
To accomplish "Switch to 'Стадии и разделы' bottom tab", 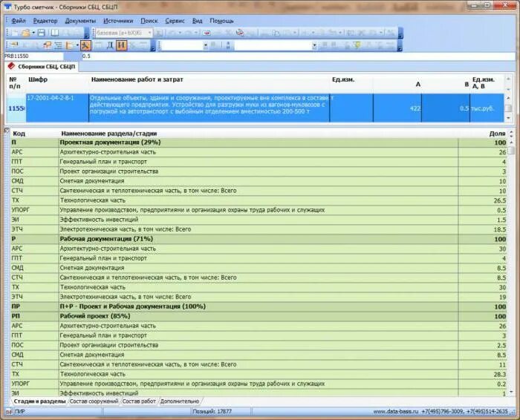I will (x=39, y=401).
